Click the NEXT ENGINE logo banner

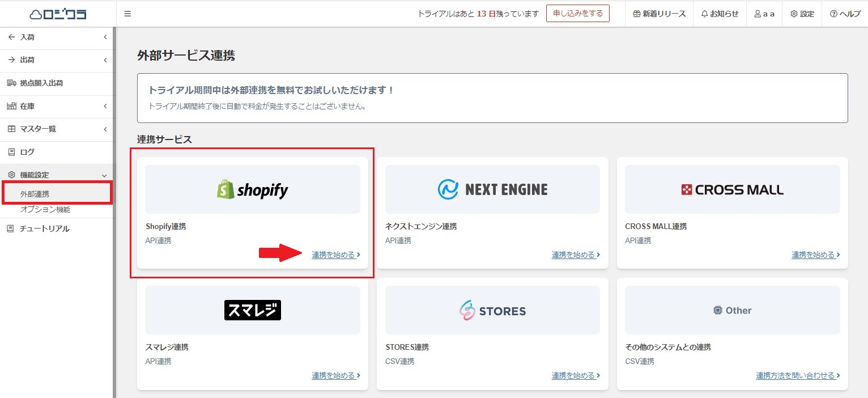click(x=492, y=189)
